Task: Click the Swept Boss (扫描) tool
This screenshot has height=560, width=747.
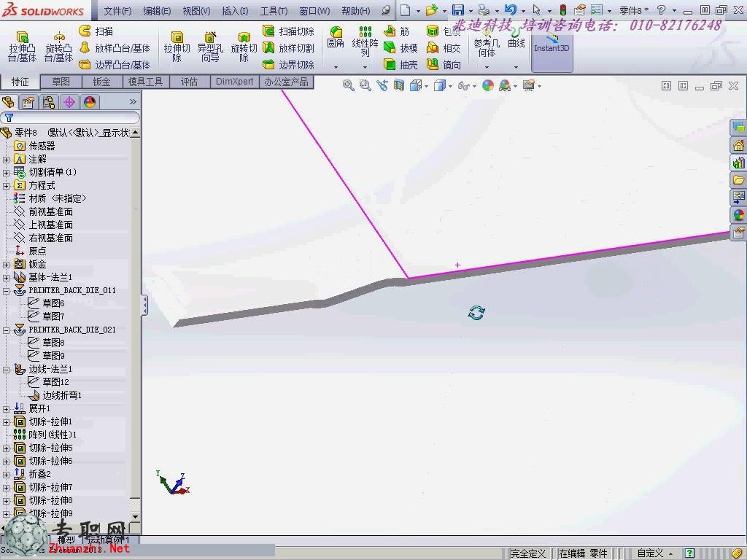Action: click(x=96, y=31)
